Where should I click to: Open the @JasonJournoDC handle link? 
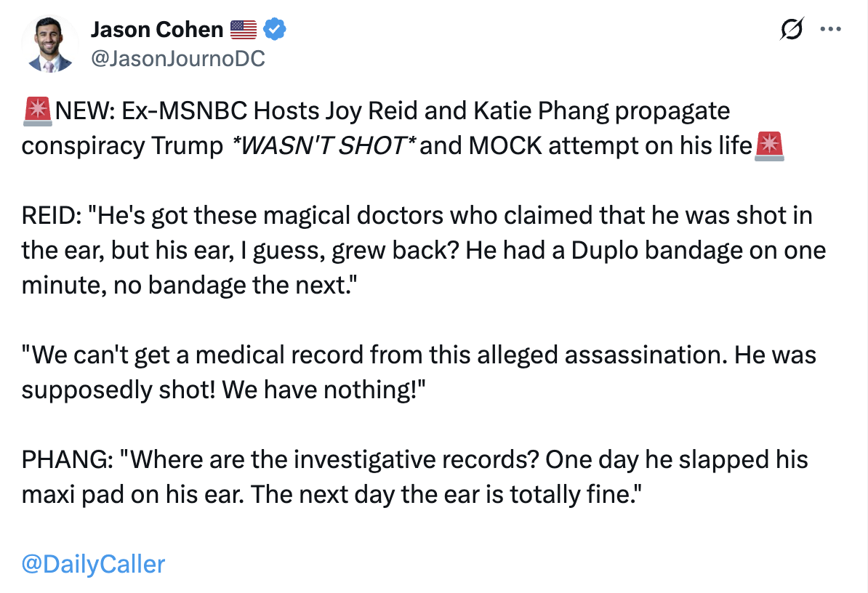click(x=177, y=59)
